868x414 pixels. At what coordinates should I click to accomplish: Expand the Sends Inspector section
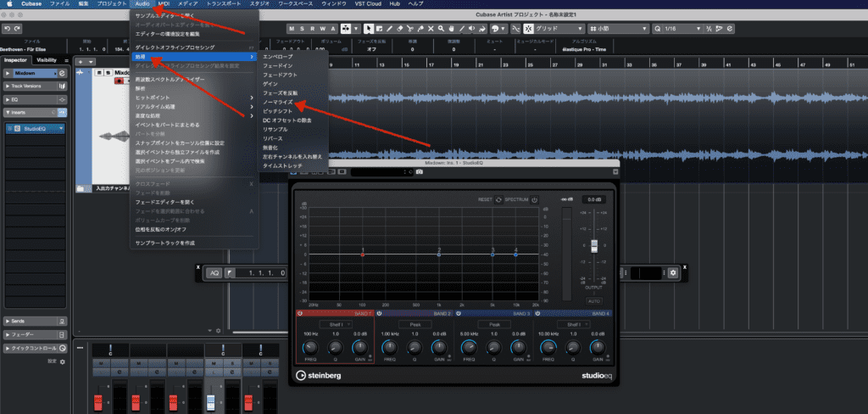click(7, 321)
